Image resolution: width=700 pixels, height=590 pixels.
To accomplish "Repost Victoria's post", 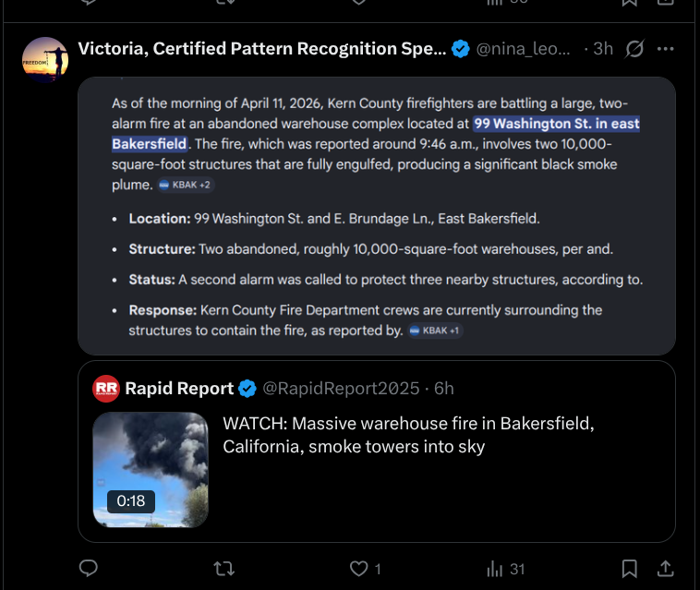I will click(x=223, y=568).
